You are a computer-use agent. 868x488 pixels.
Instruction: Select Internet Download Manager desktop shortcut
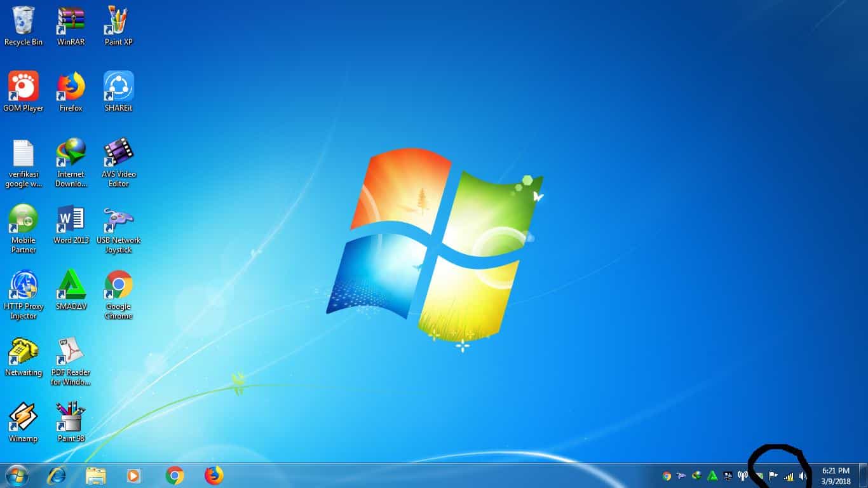71,163
